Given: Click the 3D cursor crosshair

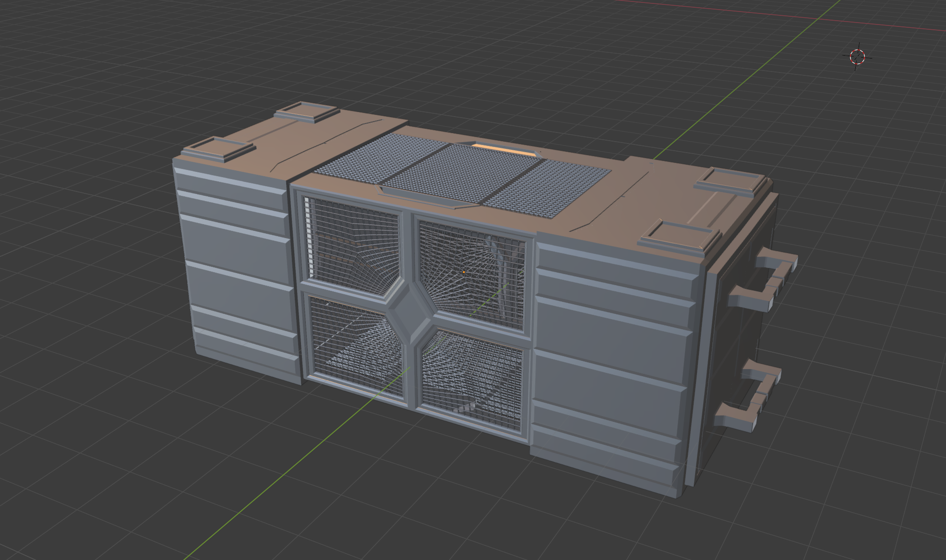Looking at the screenshot, I should click(857, 57).
